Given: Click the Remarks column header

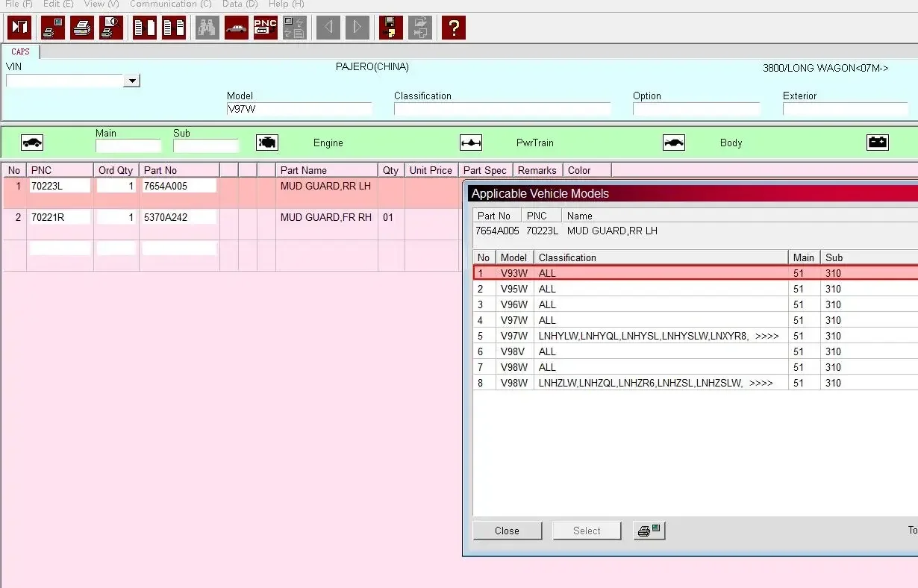Looking at the screenshot, I should [537, 170].
